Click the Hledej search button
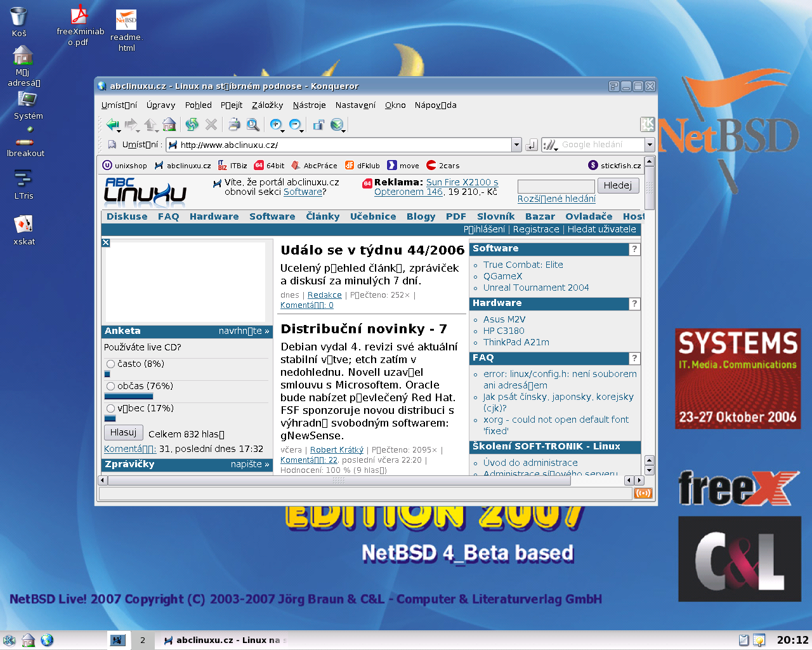Image resolution: width=812 pixels, height=650 pixels. (618, 185)
